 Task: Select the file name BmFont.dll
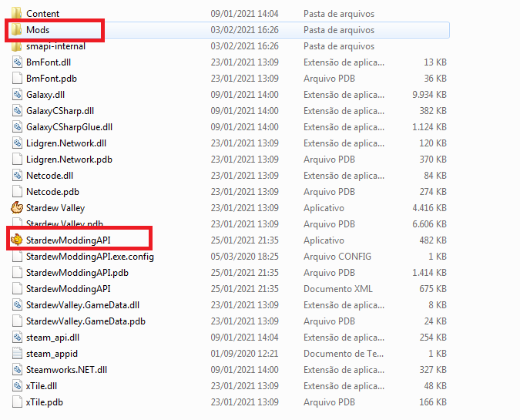(x=49, y=62)
